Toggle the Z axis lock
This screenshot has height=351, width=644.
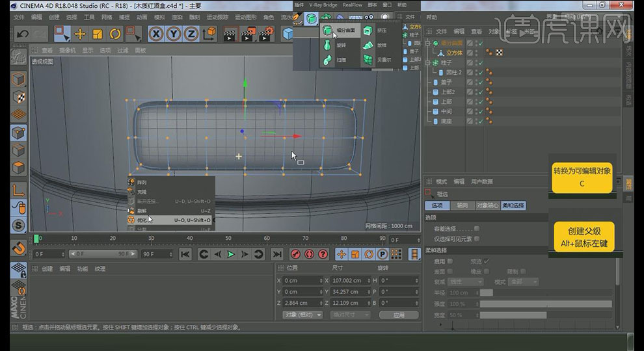pyautogui.click(x=191, y=34)
